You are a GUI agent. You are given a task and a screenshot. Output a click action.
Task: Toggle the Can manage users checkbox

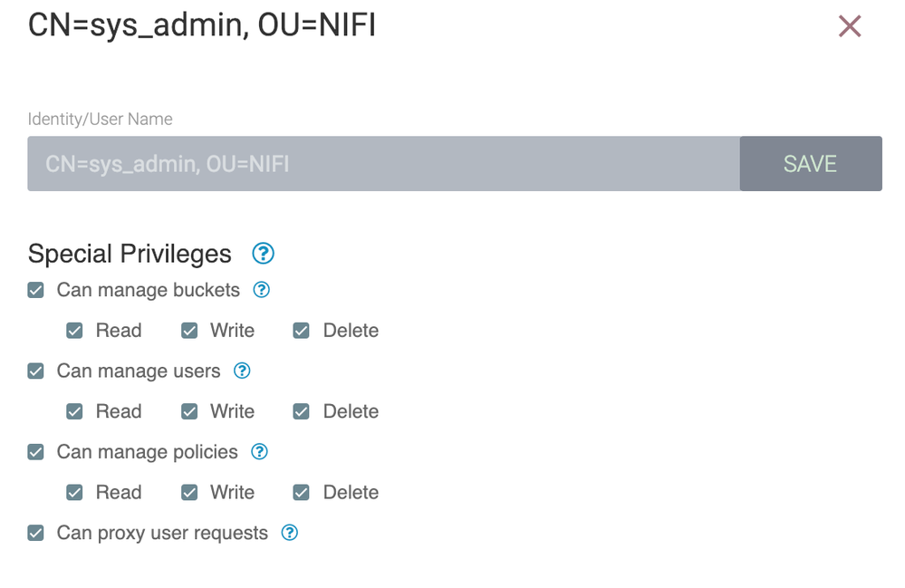tap(35, 371)
